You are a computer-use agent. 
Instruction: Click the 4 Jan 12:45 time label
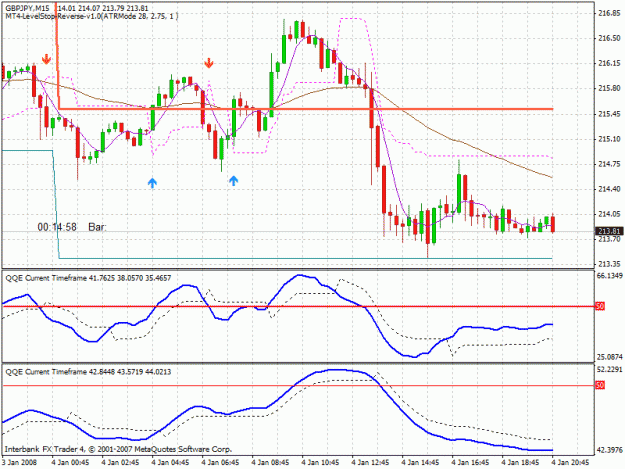tap(370, 462)
